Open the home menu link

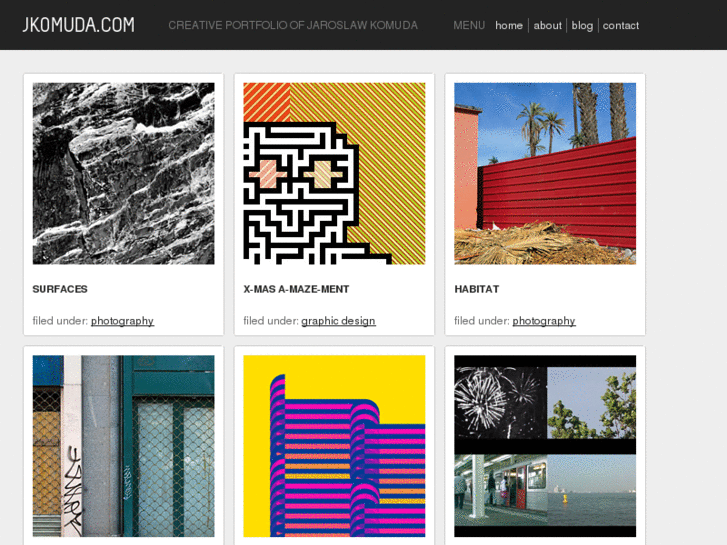[509, 26]
